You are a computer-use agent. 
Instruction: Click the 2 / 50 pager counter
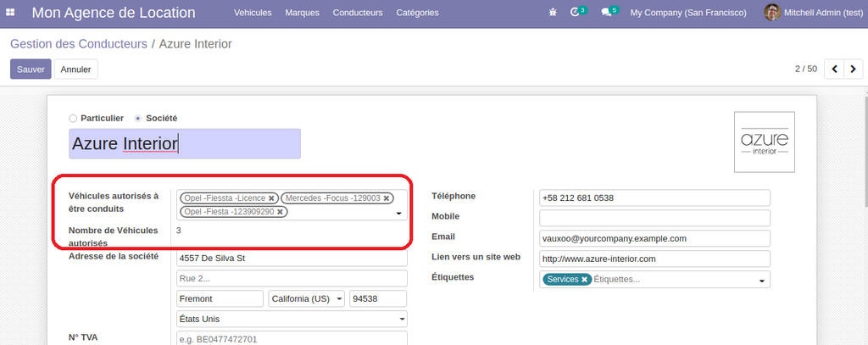(806, 70)
